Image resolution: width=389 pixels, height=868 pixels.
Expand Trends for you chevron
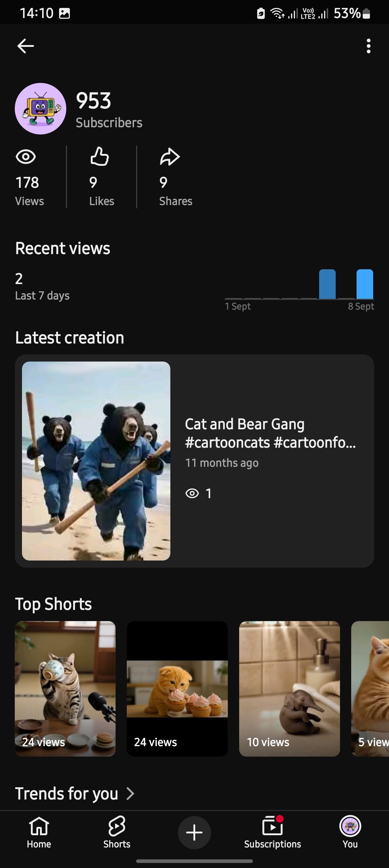pos(130,793)
